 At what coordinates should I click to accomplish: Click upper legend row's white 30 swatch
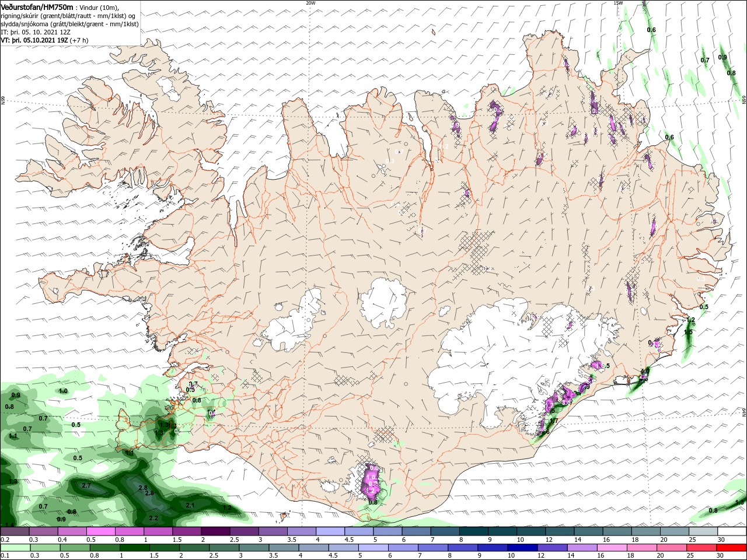(x=732, y=532)
